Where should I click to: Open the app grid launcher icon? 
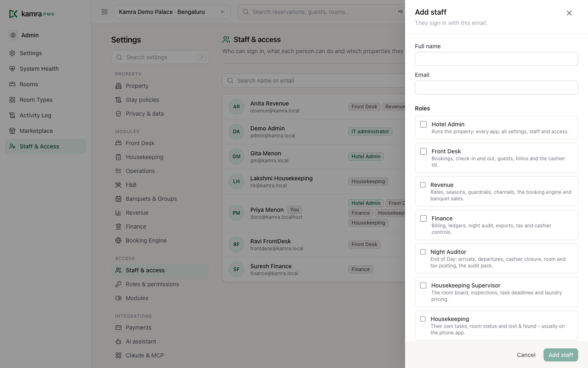pyautogui.click(x=105, y=12)
